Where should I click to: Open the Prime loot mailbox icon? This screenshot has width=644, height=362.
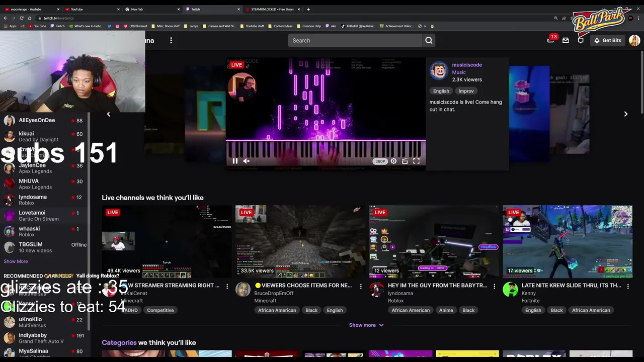(x=566, y=40)
